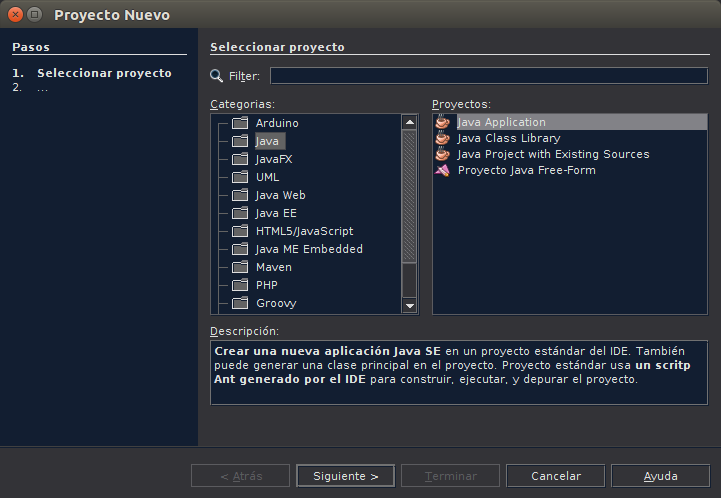This screenshot has height=498, width=721.
Task: Select the Java Class Library project type
Action: [509, 138]
